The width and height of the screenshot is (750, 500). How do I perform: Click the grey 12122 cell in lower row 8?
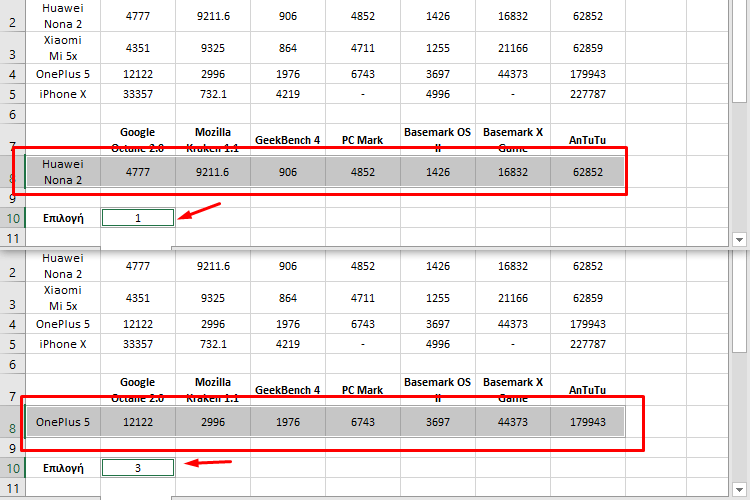[138, 422]
